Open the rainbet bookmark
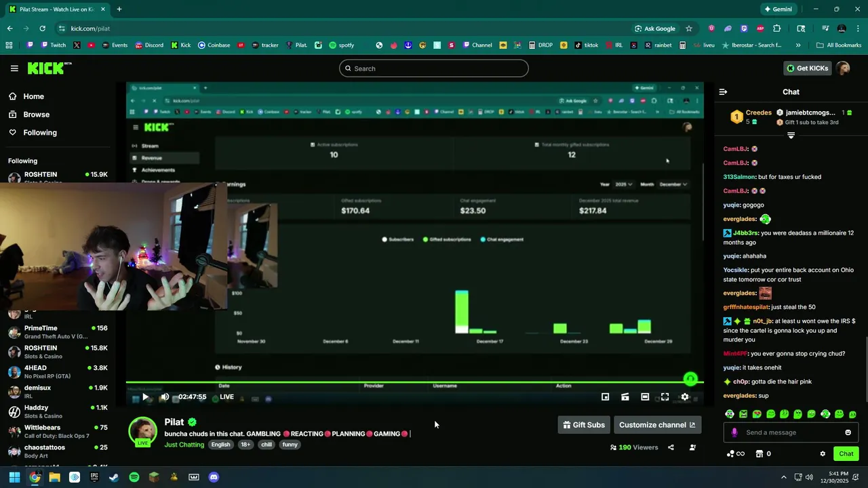The image size is (868, 488). tap(658, 45)
